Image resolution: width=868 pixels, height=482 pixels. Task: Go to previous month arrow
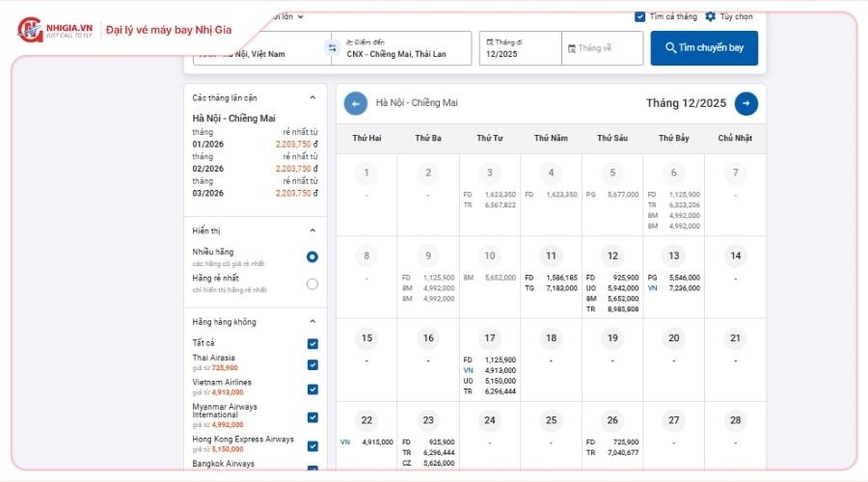356,103
